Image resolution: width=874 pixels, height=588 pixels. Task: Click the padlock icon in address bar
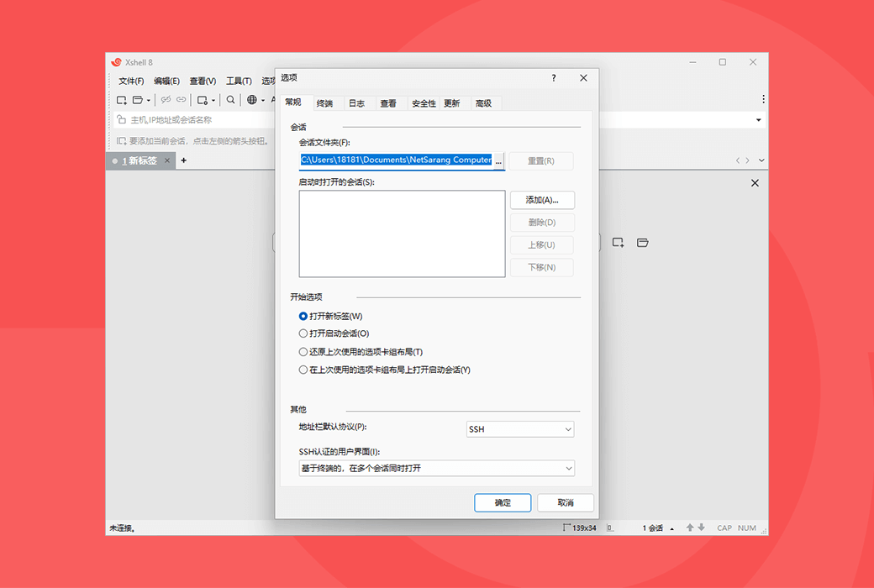121,119
